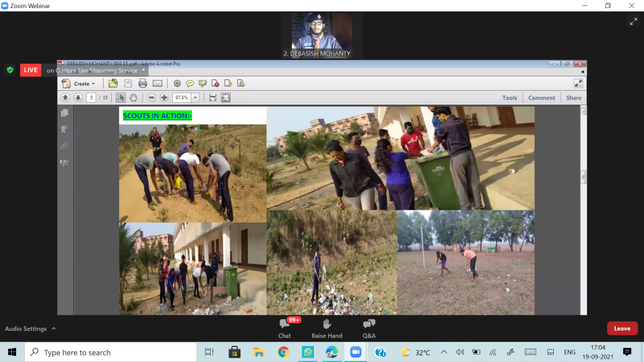Click the Raise Hand icon
This screenshot has height=362, width=644.
[327, 328]
